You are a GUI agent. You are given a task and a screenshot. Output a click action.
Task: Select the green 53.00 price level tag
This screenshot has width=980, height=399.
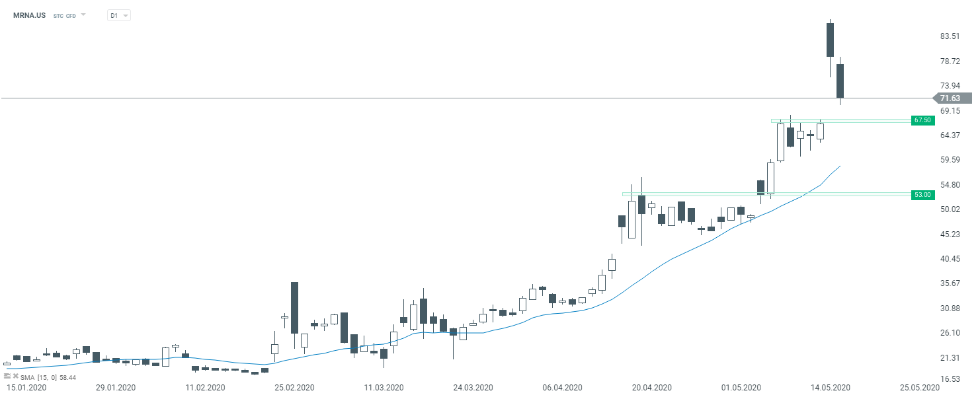(922, 194)
